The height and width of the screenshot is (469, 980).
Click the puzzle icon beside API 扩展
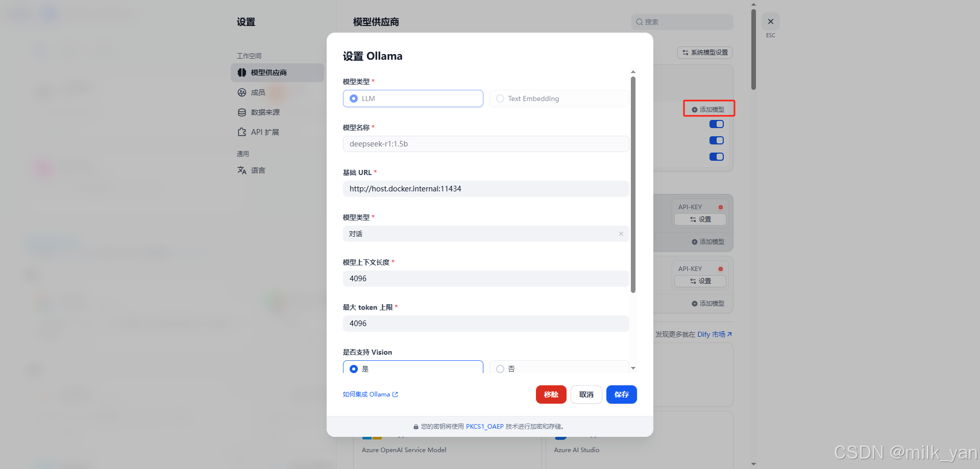click(x=242, y=132)
